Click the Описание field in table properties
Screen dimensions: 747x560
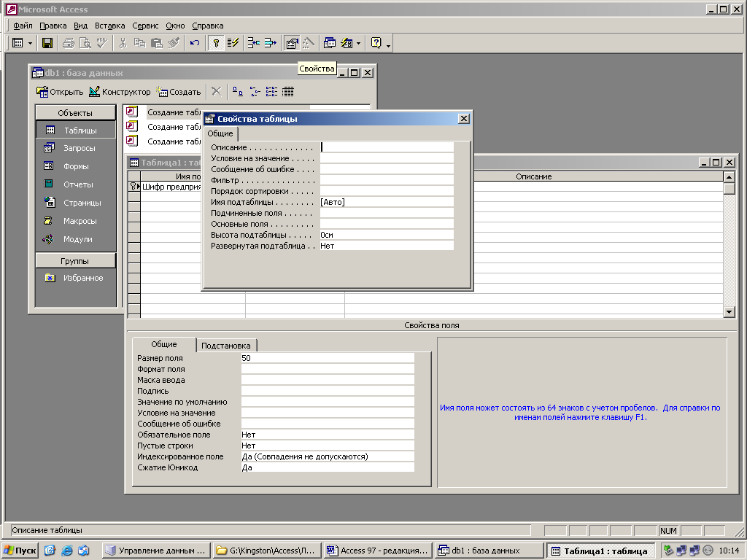[387, 147]
